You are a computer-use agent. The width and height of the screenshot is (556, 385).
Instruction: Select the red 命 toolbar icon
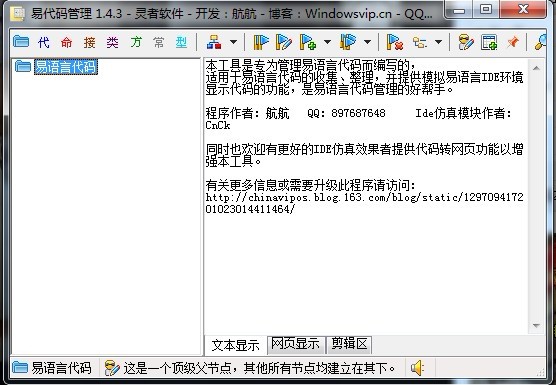tap(66, 43)
